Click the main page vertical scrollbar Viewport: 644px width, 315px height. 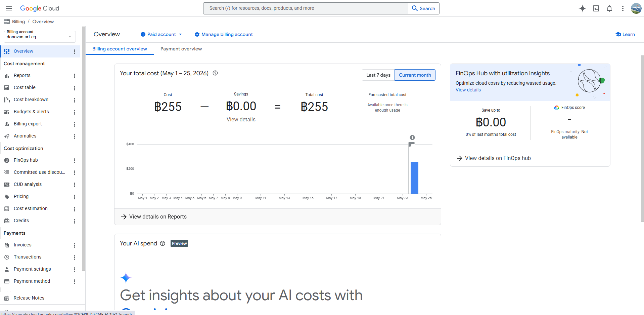[x=642, y=139]
